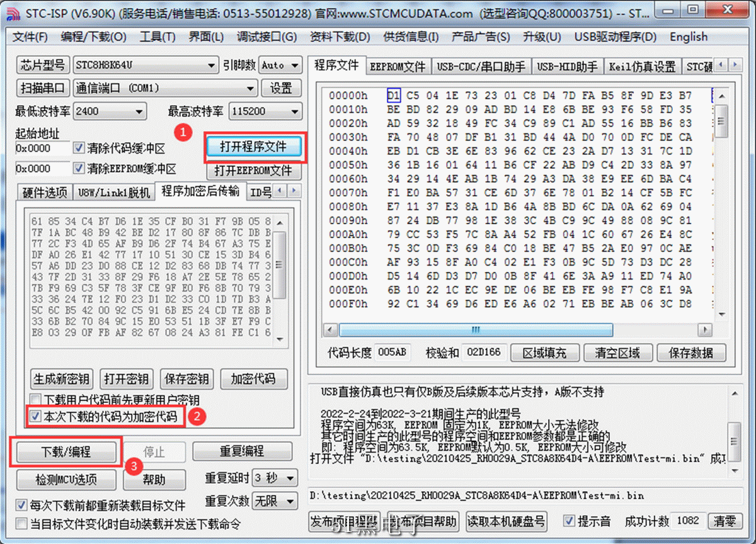Open the 文件(F) menu
The width and height of the screenshot is (756, 544).
point(30,37)
